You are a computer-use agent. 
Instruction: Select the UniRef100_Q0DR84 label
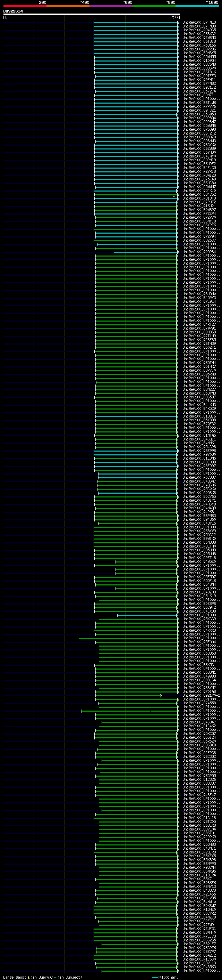click(x=199, y=252)
